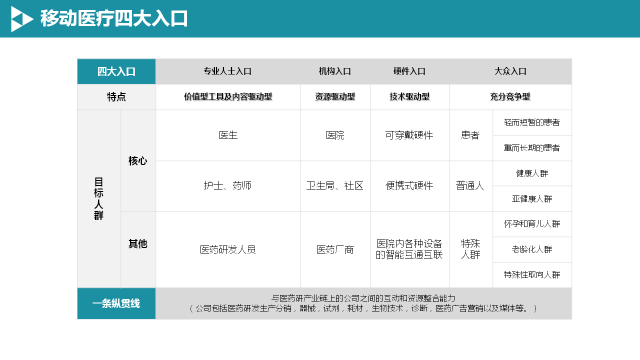Click the 轻而短暂的患者 cell
Viewport: 640px width, 360px height.
pyautogui.click(x=532, y=122)
